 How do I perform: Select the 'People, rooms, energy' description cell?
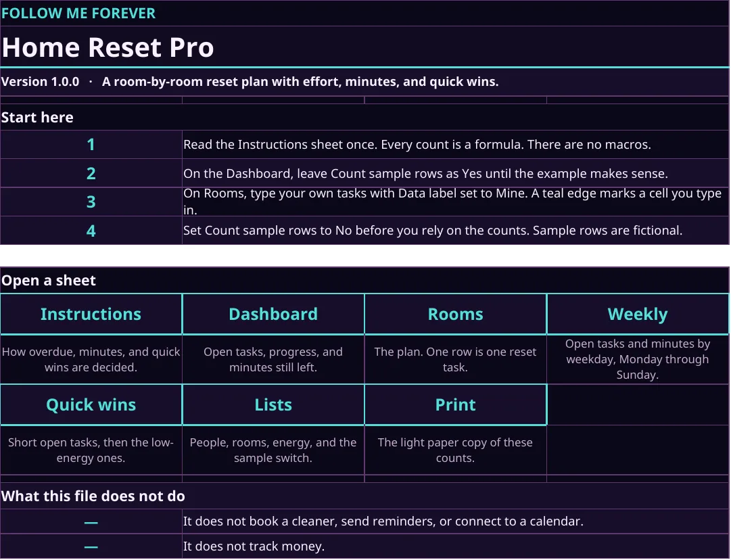[273, 450]
